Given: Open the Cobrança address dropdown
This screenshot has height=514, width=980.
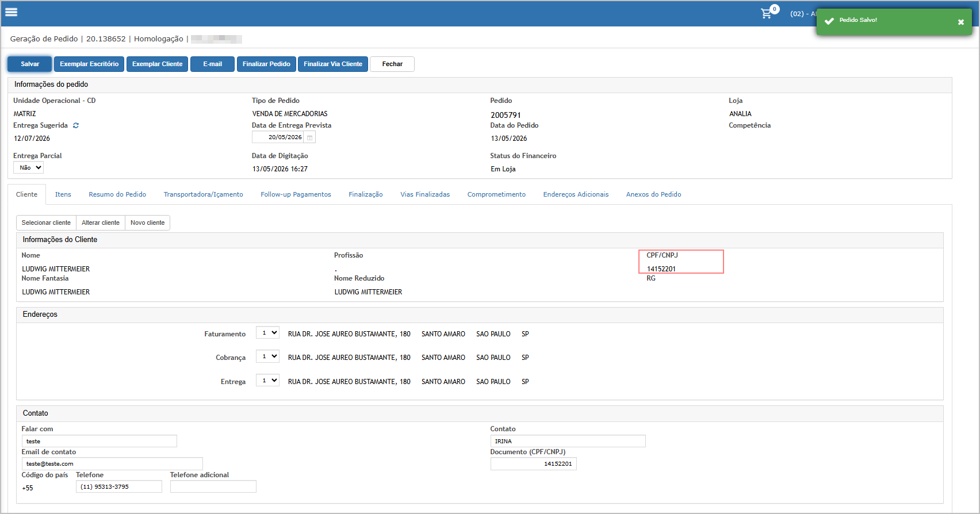Looking at the screenshot, I should click(x=267, y=356).
